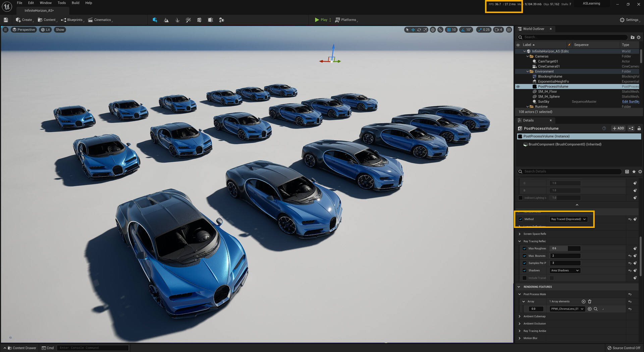The width and height of the screenshot is (644, 352).
Task: Uncheck the Max Roughness checkbox
Action: (x=525, y=248)
